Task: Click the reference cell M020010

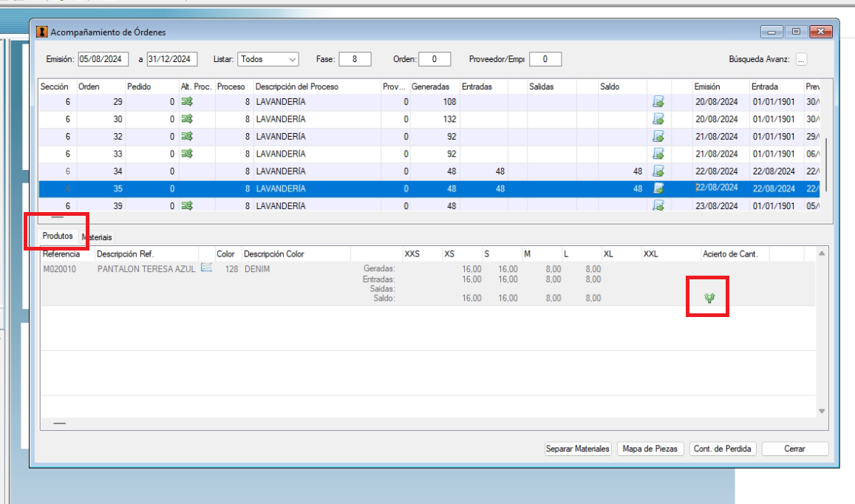Action: coord(59,269)
